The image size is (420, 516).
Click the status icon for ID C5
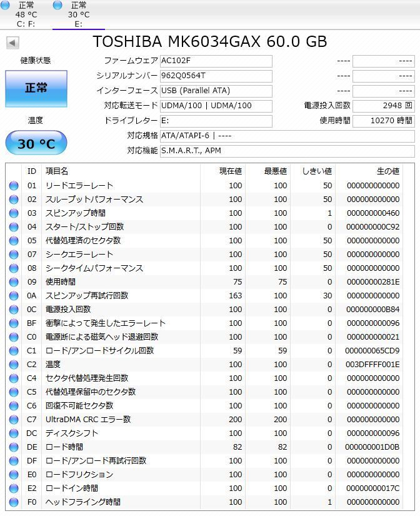(x=14, y=392)
